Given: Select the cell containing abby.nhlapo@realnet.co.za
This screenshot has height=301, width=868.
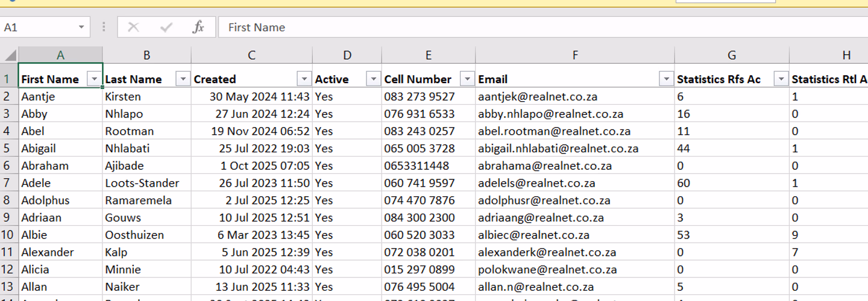Looking at the screenshot, I should click(575, 114).
